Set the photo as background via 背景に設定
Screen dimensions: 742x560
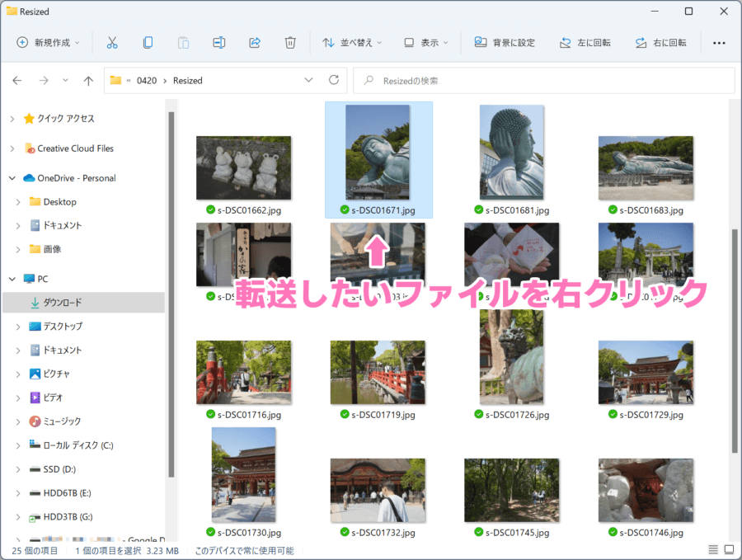pyautogui.click(x=505, y=42)
